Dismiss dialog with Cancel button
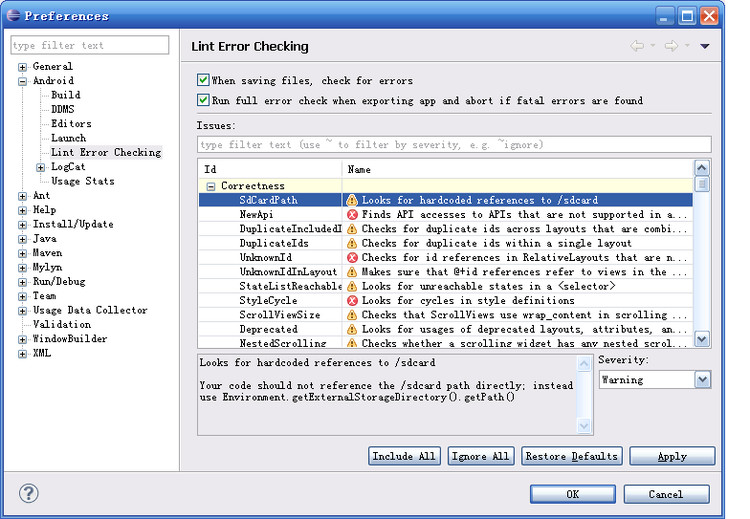The height and width of the screenshot is (519, 750). click(666, 494)
